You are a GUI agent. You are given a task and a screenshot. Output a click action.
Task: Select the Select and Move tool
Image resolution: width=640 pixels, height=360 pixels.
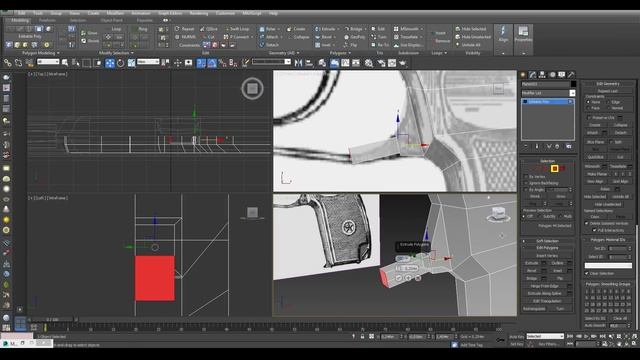coord(110,63)
